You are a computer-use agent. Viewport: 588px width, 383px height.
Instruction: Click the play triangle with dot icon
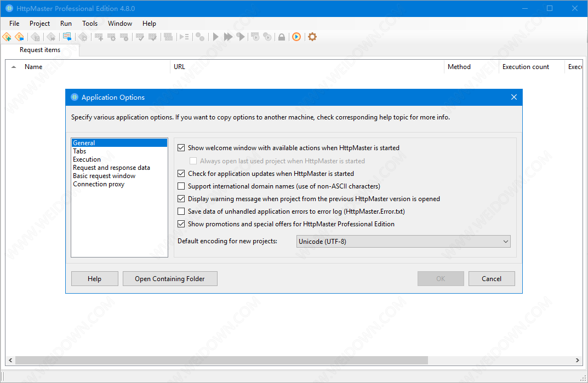click(241, 37)
